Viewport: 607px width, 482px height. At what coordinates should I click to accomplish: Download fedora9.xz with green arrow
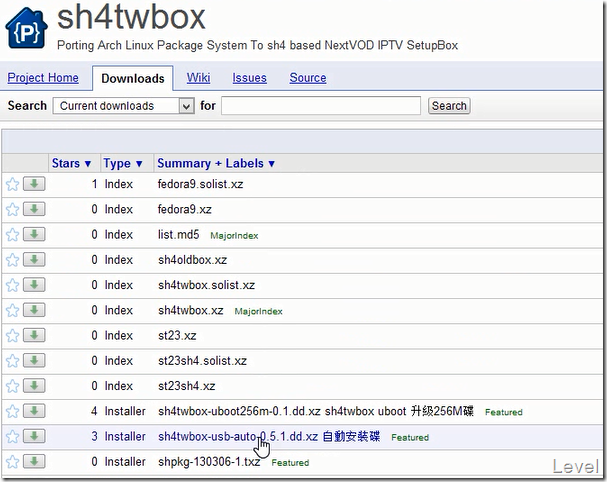(x=34, y=209)
